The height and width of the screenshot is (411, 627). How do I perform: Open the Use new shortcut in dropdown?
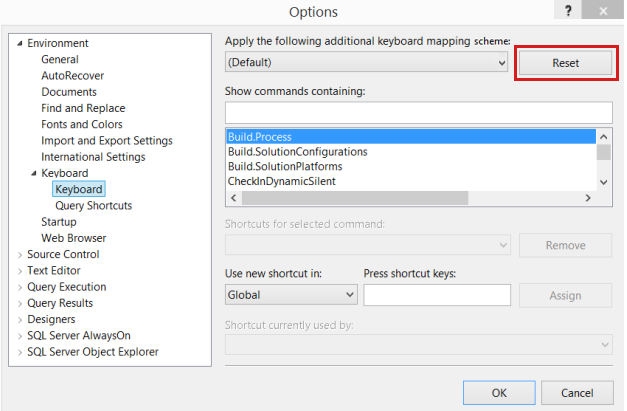(x=291, y=295)
